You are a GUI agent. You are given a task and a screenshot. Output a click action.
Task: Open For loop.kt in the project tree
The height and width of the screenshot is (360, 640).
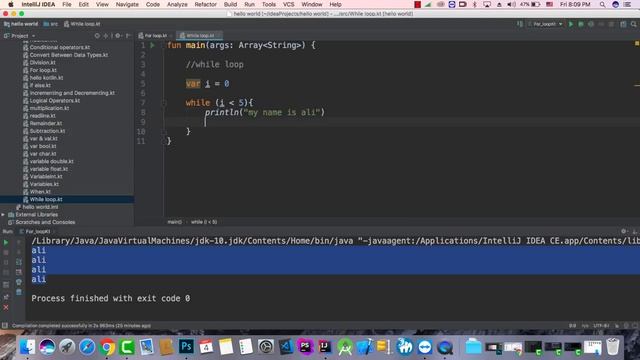tap(43, 70)
